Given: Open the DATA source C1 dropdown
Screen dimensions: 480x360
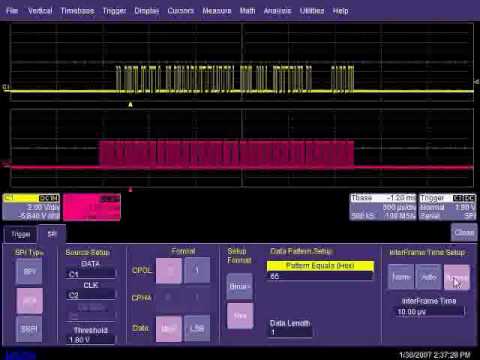Looking at the screenshot, I should [91, 274].
